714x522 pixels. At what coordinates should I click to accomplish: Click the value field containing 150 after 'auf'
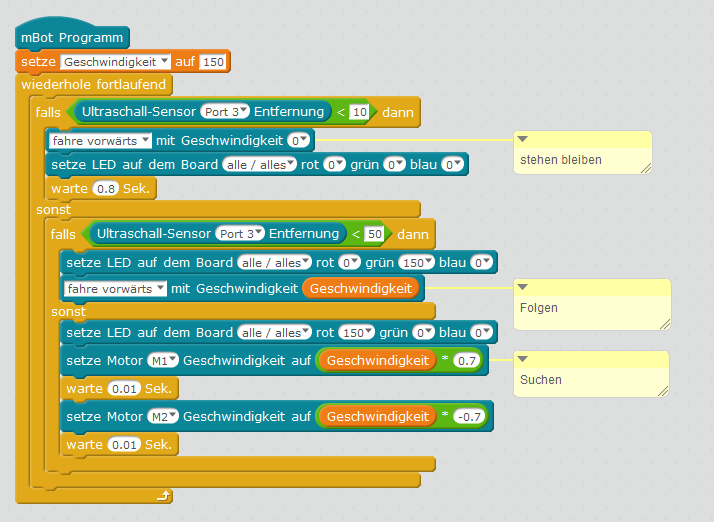click(x=213, y=62)
